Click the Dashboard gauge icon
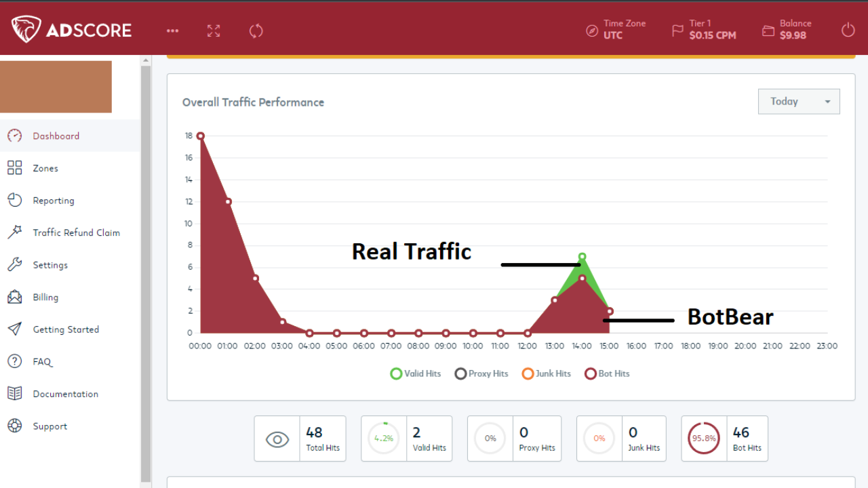Image resolution: width=868 pixels, height=488 pixels. [14, 136]
